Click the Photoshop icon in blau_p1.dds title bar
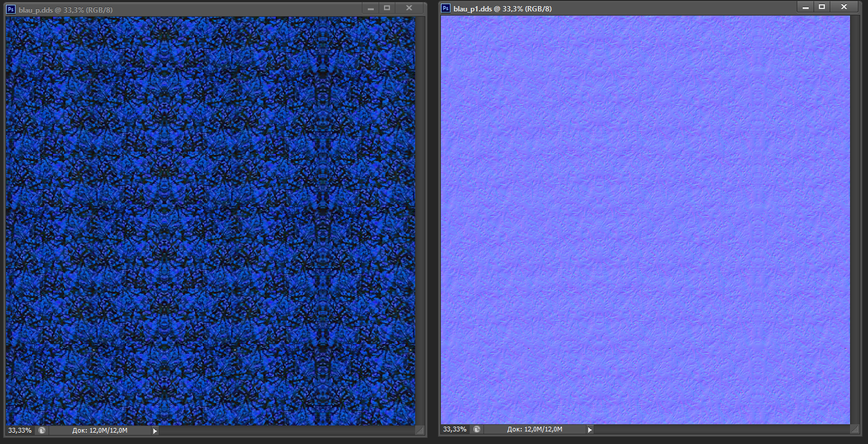Screen dimensions: 868x444 (446, 8)
